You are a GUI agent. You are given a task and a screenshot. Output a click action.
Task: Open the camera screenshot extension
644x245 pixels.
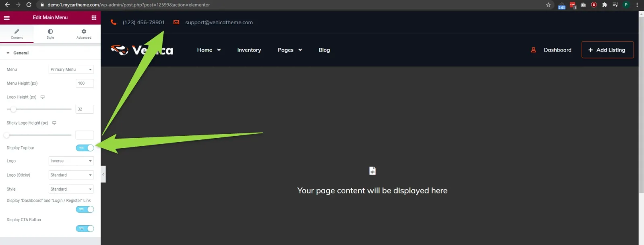click(x=583, y=5)
